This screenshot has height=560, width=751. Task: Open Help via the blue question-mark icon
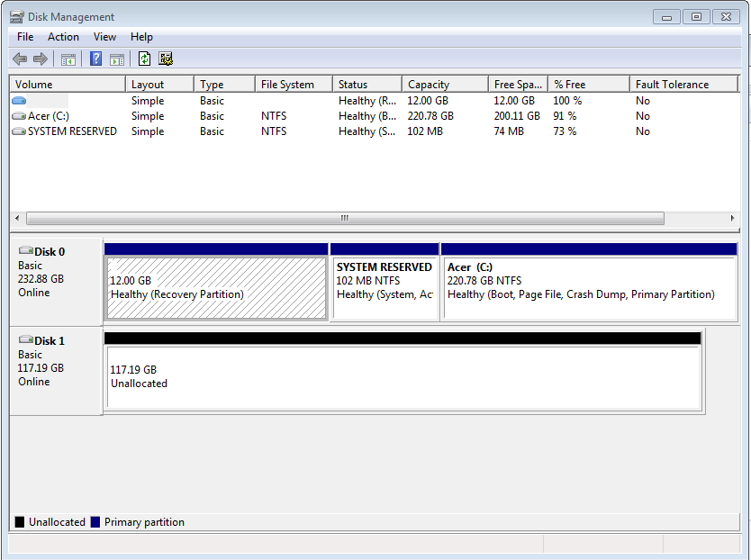95,59
